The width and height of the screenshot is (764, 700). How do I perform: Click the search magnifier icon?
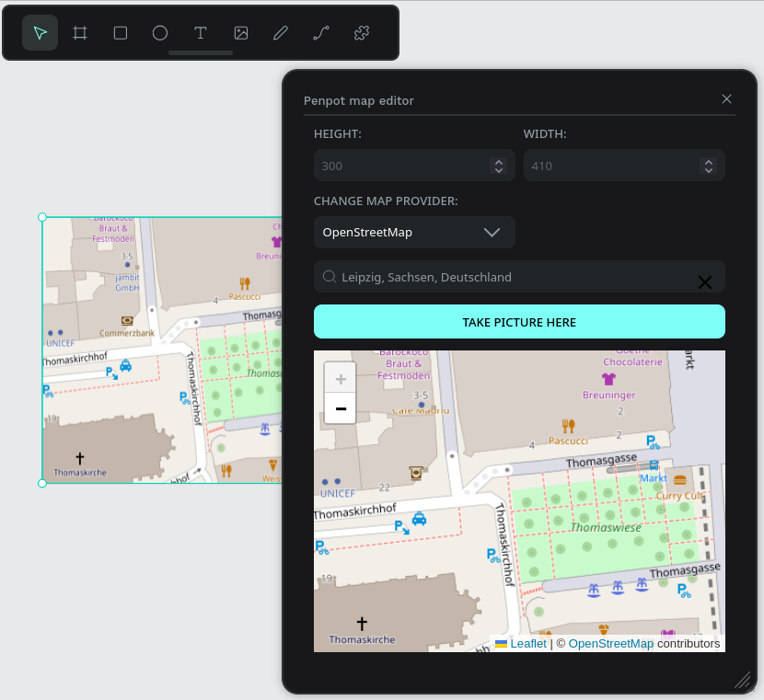tap(330, 277)
